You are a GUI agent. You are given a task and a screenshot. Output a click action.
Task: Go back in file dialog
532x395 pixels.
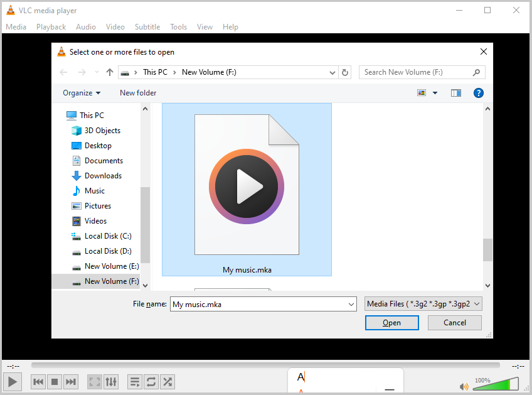click(x=63, y=72)
